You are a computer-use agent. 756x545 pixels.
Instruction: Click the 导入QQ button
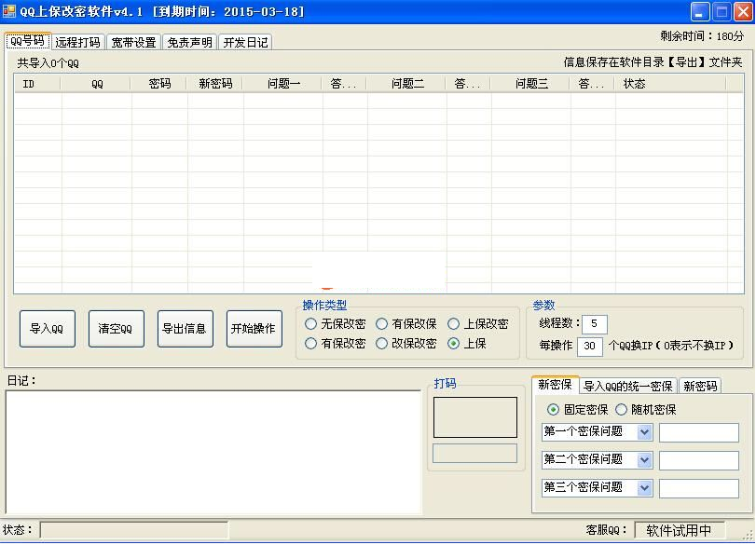coord(47,329)
